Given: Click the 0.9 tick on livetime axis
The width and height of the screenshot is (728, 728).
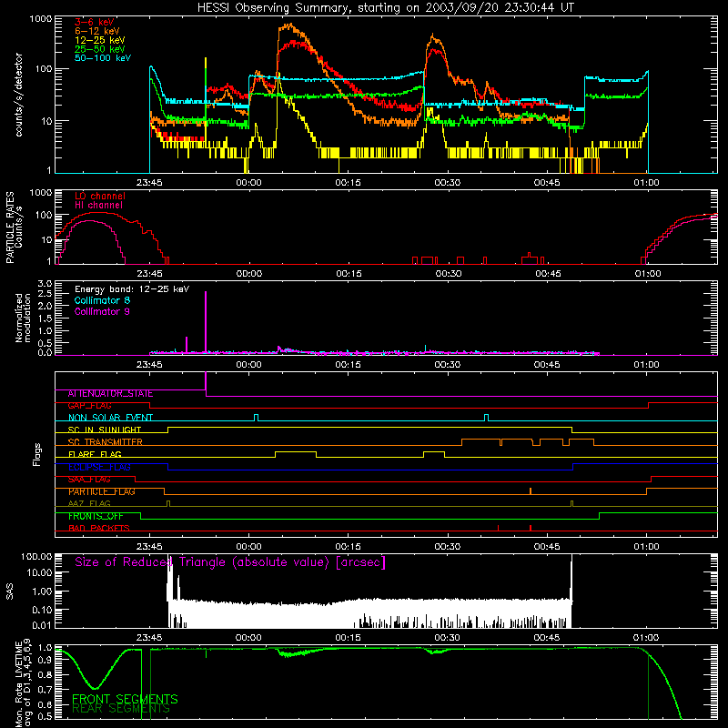Looking at the screenshot, I should (45, 661).
